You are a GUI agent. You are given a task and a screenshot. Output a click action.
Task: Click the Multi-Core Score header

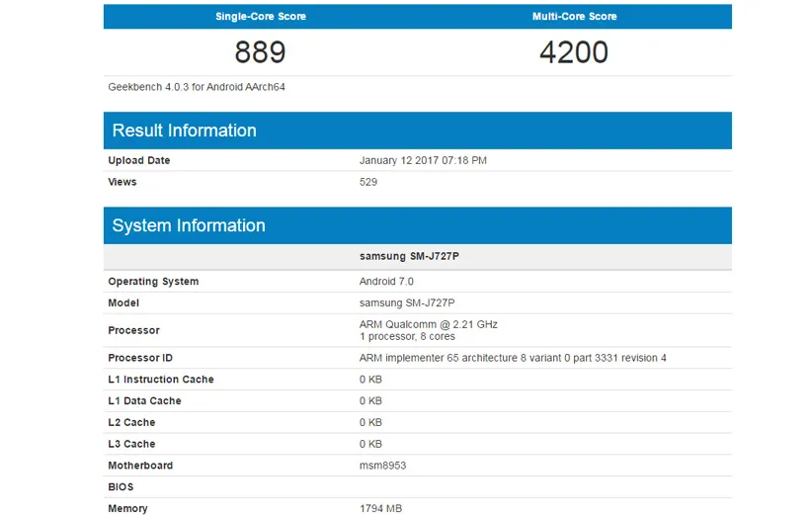[574, 17]
